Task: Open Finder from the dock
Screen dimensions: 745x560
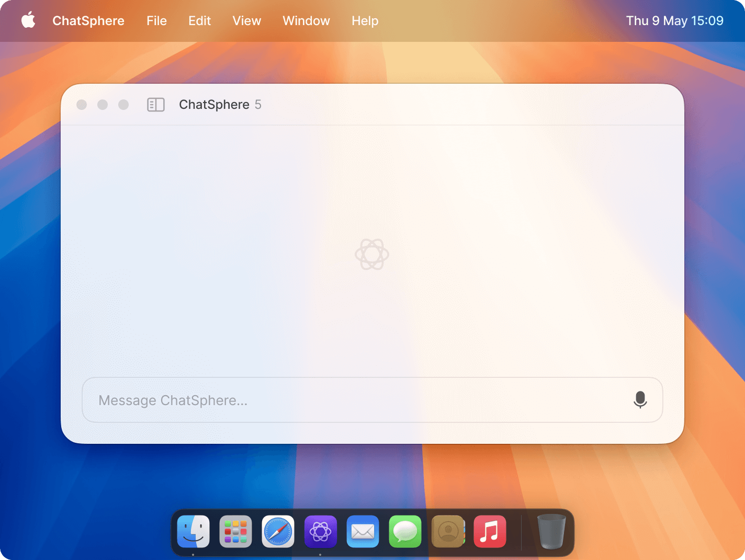Action: (193, 532)
